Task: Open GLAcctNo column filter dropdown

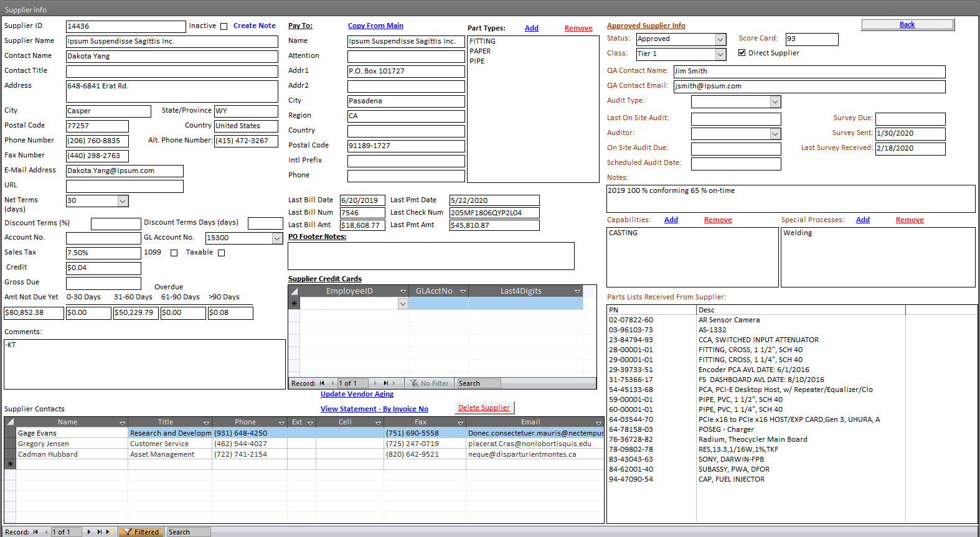Action: coord(463,291)
